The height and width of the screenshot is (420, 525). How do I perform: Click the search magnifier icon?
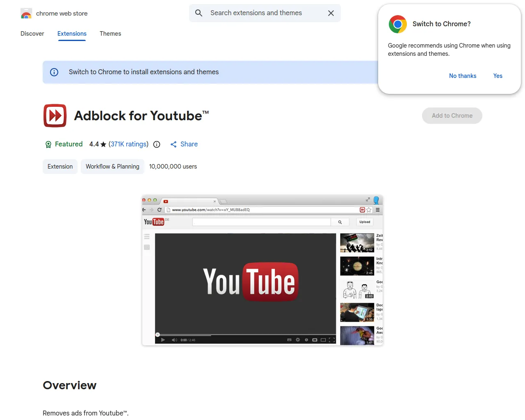click(199, 13)
